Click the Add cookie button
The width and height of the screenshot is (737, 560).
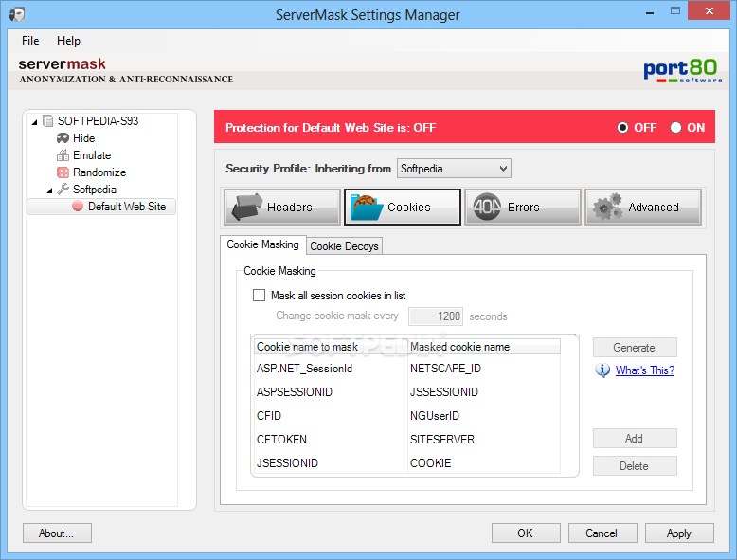coord(635,438)
